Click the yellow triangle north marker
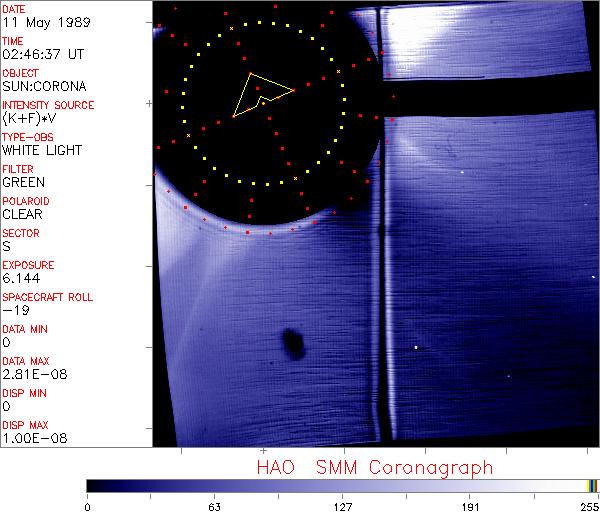 tap(260, 92)
